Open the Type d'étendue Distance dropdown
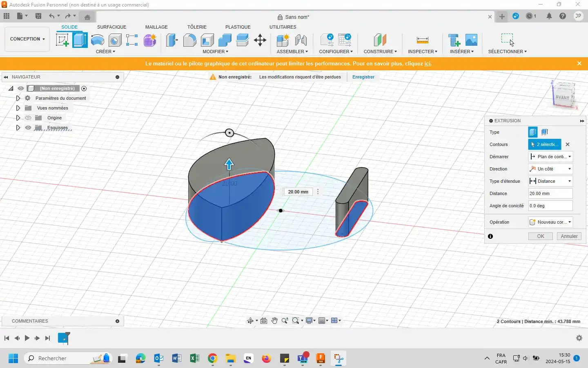 (550, 181)
